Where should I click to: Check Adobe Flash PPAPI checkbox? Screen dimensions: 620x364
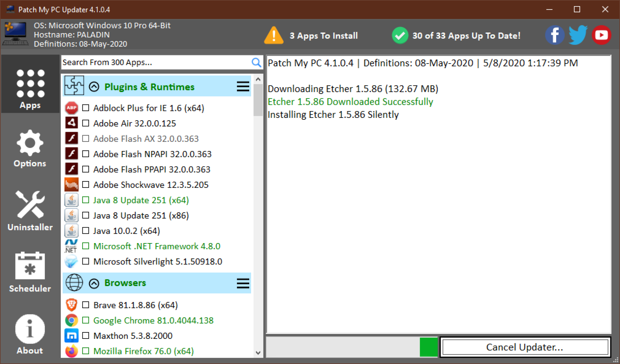[x=86, y=169]
